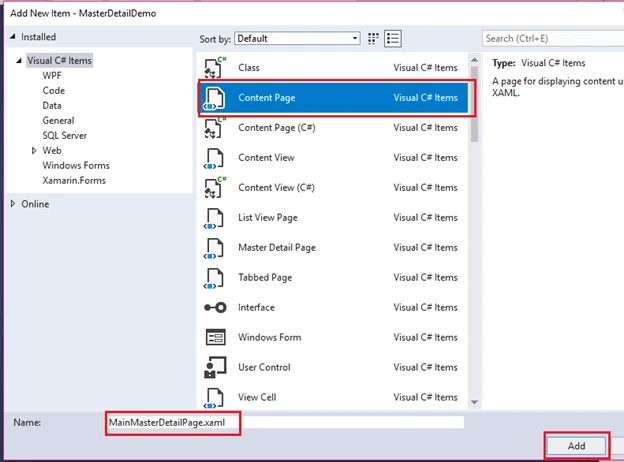Select the User Control label
This screenshot has width=624, height=462.
[x=264, y=367]
